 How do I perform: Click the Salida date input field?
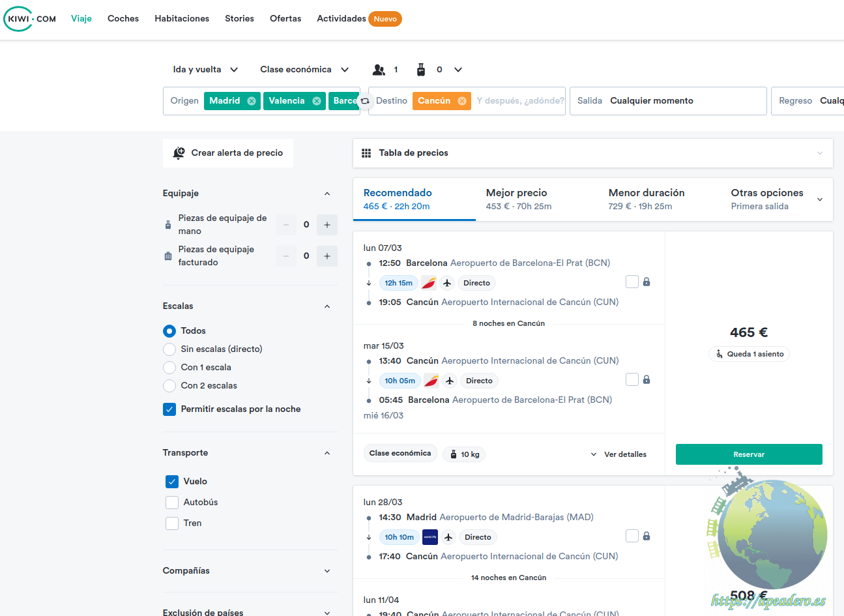[x=667, y=101]
